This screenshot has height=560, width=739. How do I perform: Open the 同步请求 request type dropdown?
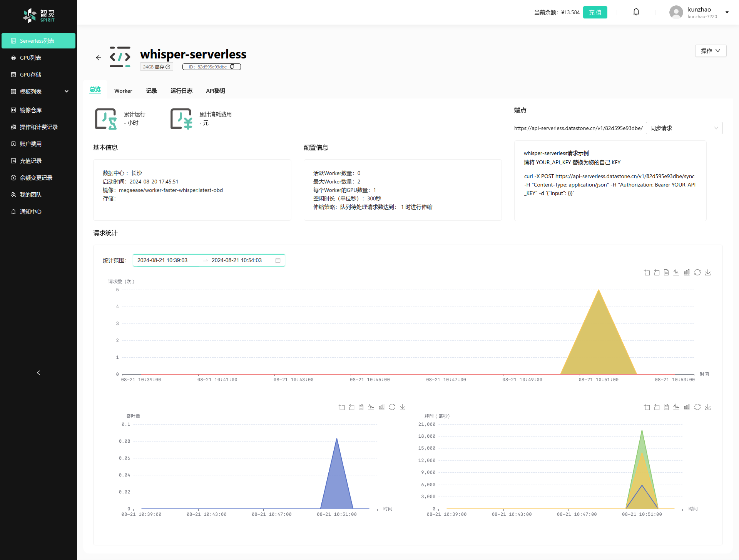click(684, 128)
